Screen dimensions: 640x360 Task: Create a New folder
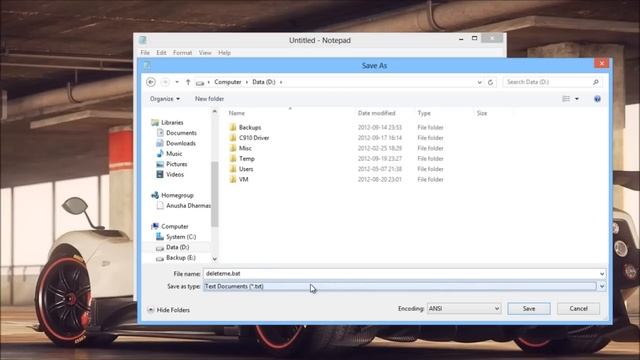point(209,99)
